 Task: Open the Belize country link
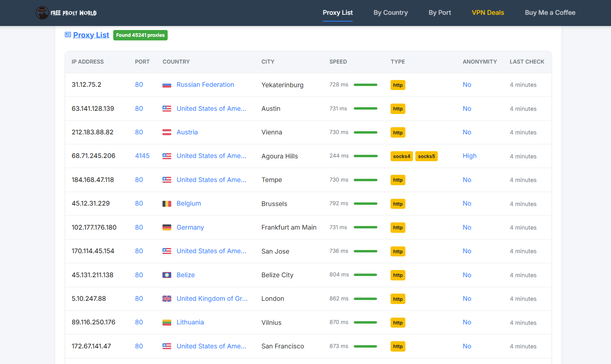tap(186, 275)
